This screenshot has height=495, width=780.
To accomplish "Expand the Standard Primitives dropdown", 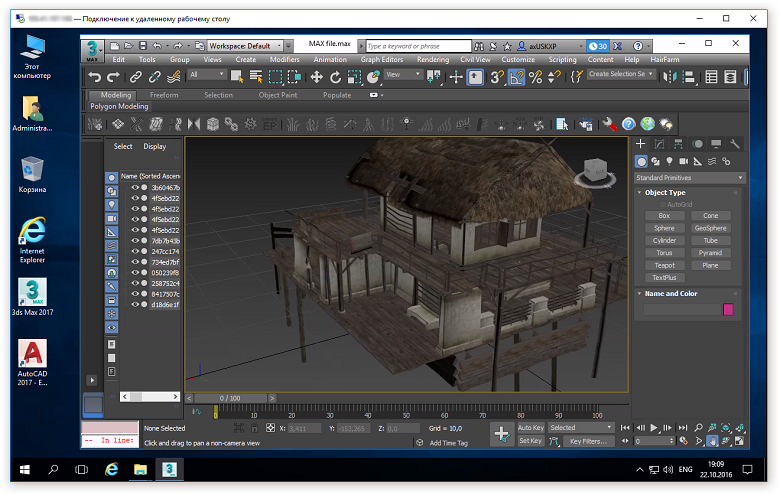I will (x=691, y=178).
